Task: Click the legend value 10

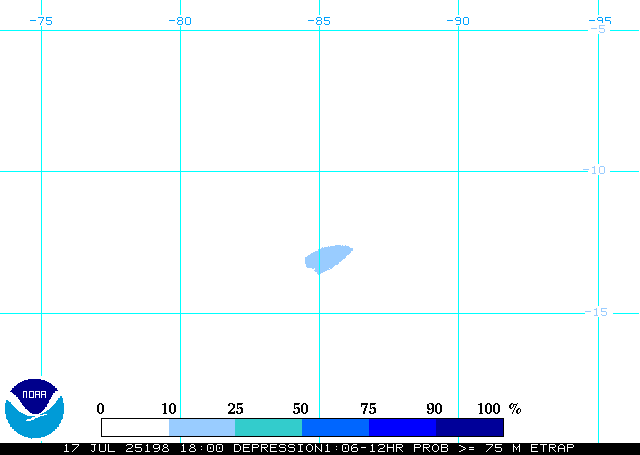Action: (169, 408)
